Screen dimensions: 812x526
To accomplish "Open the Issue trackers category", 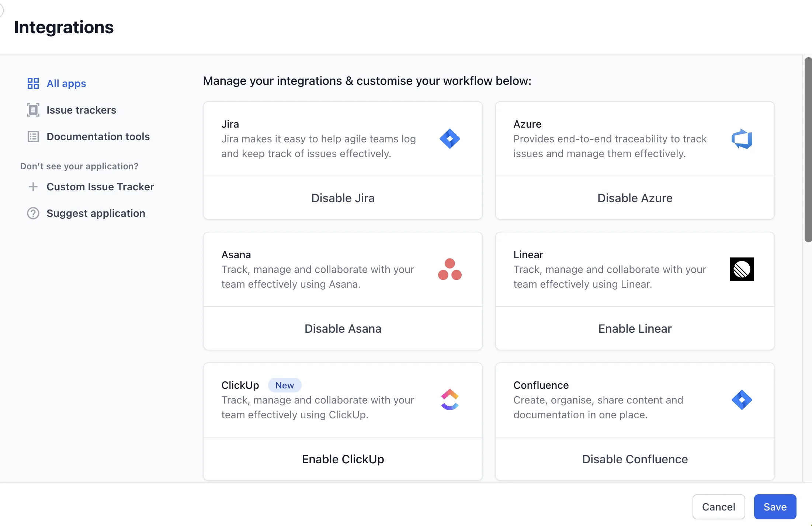I will [81, 110].
